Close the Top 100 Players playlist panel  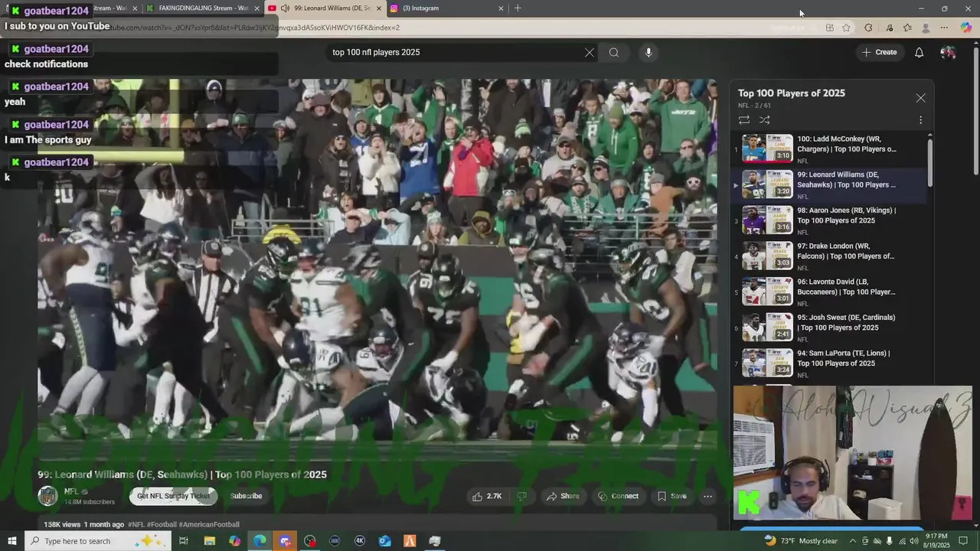click(x=920, y=98)
